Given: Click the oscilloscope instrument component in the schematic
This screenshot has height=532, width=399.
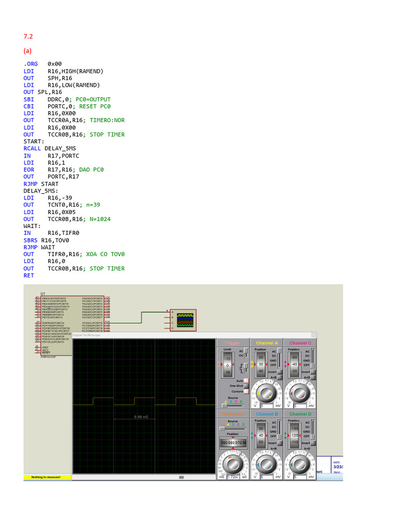Looking at the screenshot, I should click(184, 320).
